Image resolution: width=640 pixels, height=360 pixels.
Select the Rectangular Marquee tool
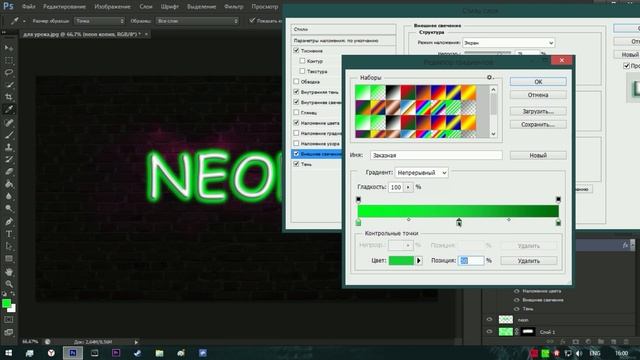point(9,60)
